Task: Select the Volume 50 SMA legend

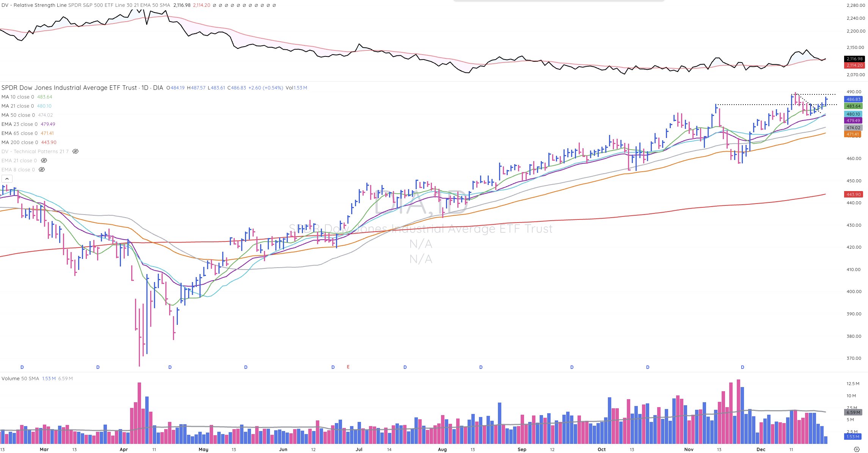Action: pos(20,378)
